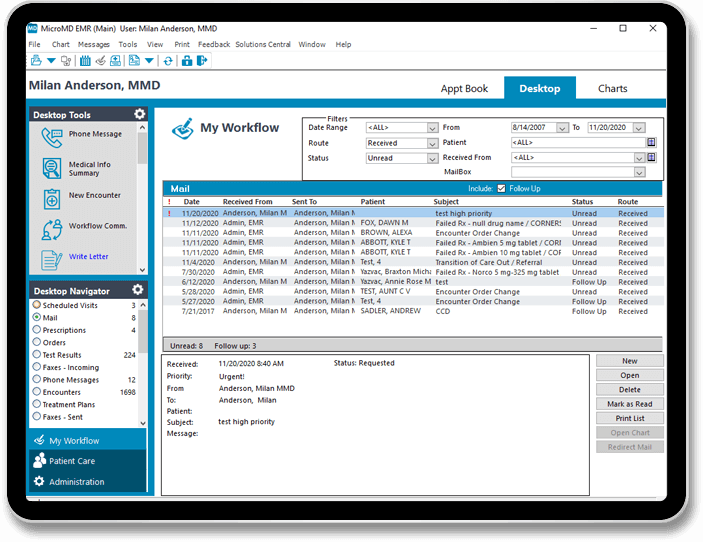Click the Open button

tap(629, 375)
